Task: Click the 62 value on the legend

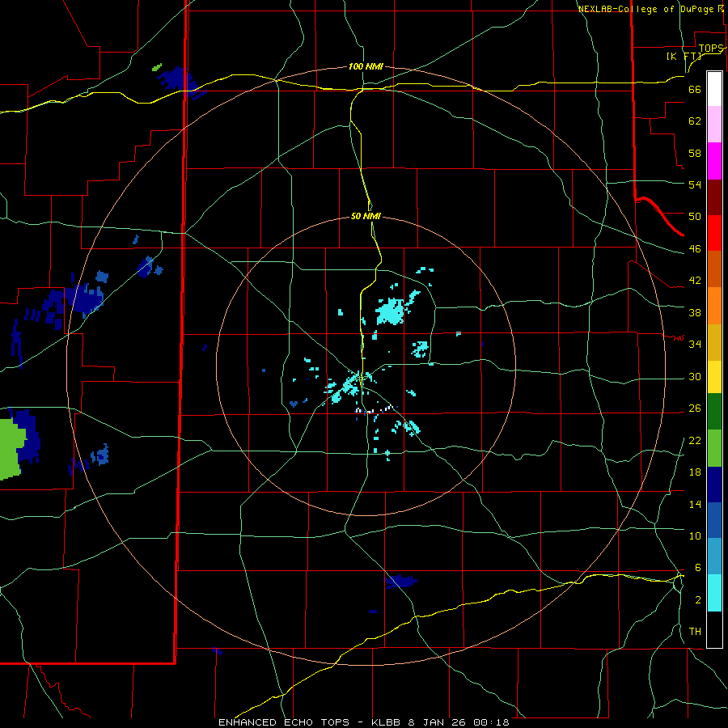Action: tap(695, 121)
